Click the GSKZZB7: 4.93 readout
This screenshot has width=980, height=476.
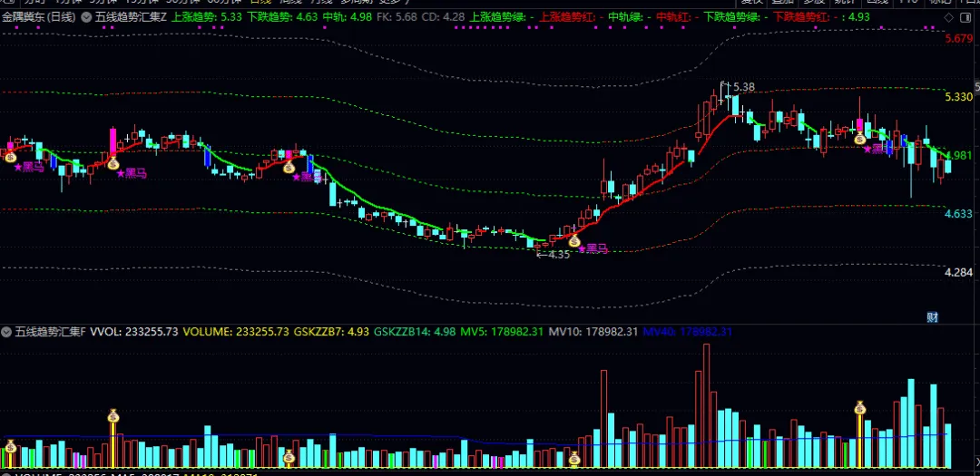tap(332, 332)
